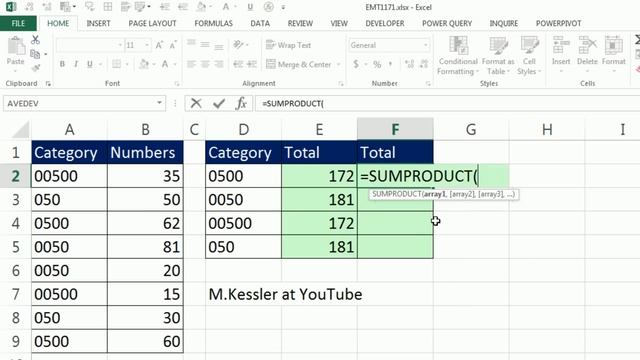Apply Comma Style number format

[x=391, y=64]
